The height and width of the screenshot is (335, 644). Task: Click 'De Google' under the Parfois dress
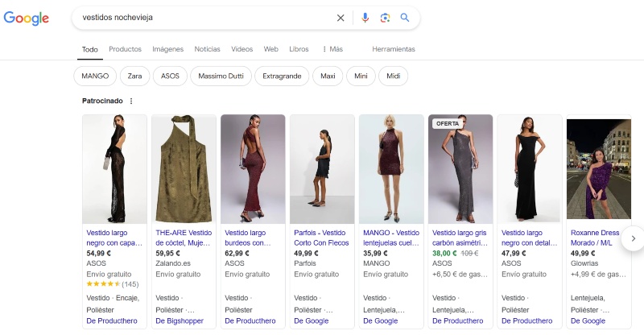pyautogui.click(x=312, y=321)
